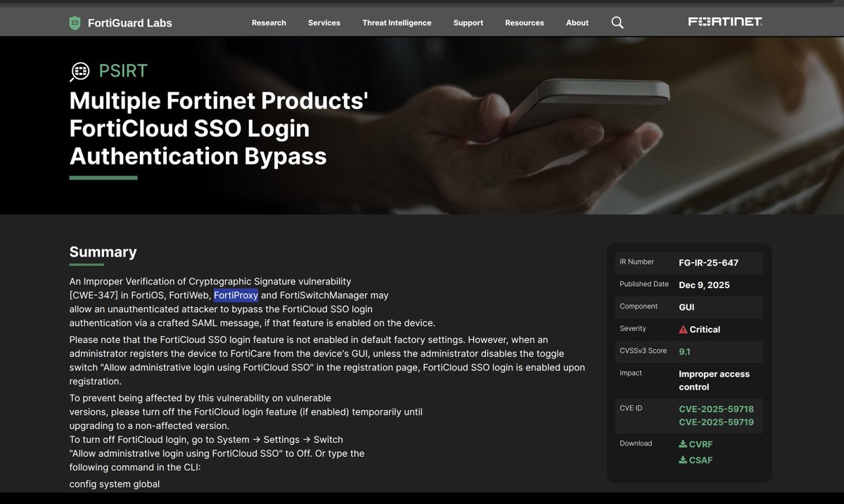This screenshot has width=844, height=504.
Task: Open the CVE-2025-59719 link
Action: coord(716,422)
